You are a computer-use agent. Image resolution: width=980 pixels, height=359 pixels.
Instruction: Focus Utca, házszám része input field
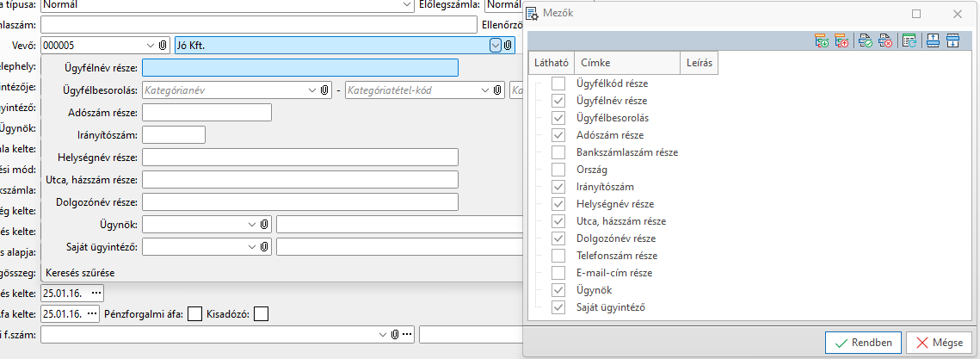pos(300,179)
